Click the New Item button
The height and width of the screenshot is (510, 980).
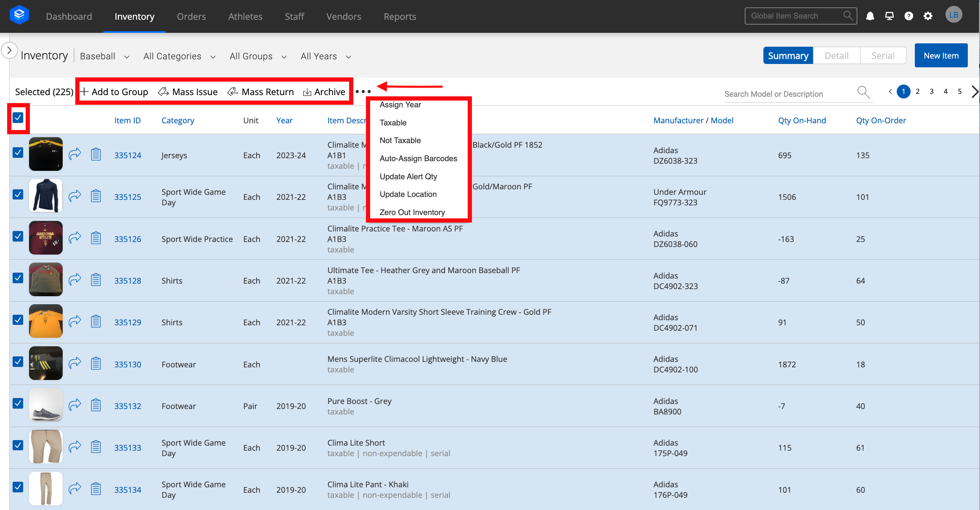[x=941, y=56]
